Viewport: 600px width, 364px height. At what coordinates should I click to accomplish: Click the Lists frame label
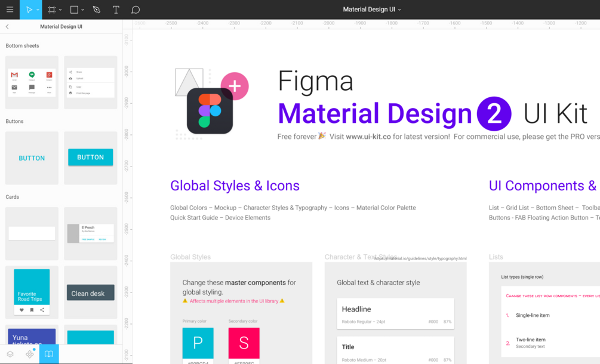pos(496,257)
